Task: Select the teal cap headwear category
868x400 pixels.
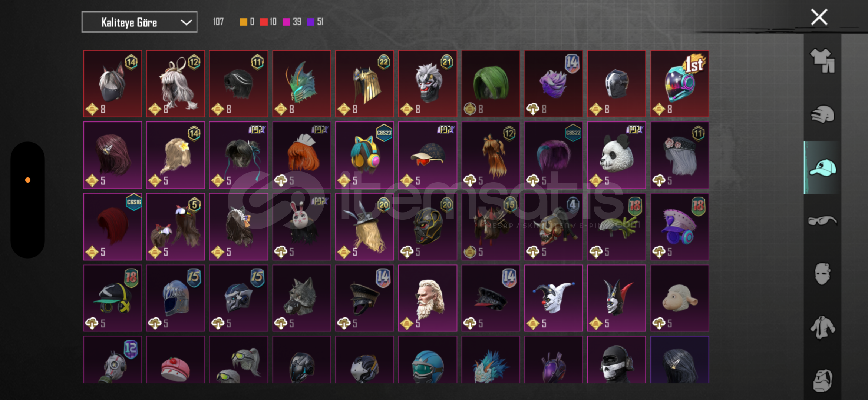Action: point(822,167)
